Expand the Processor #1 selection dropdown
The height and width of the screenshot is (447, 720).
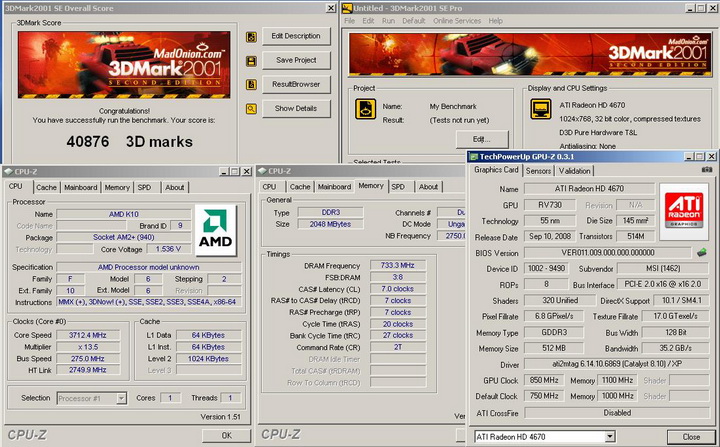click(121, 398)
